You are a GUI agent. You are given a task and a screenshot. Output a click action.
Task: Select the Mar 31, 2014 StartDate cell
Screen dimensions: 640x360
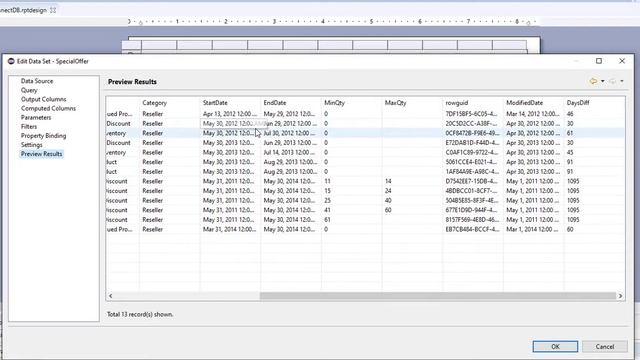click(230, 229)
